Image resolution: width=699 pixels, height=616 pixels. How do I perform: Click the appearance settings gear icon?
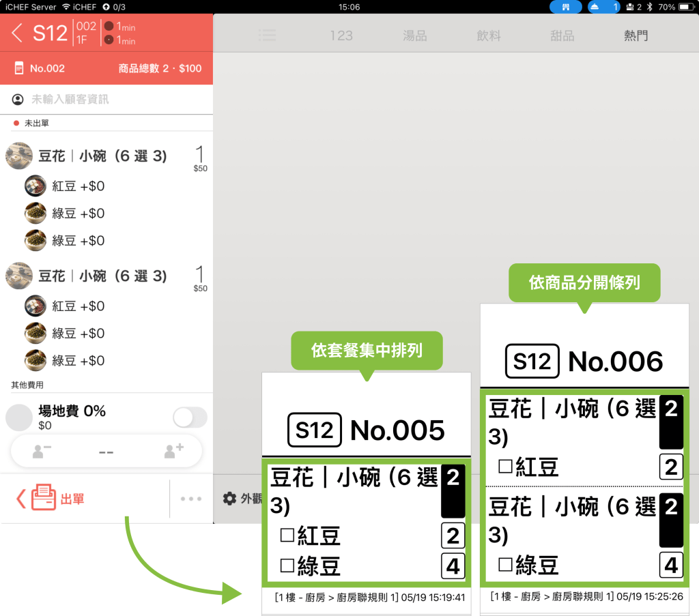pos(230,498)
